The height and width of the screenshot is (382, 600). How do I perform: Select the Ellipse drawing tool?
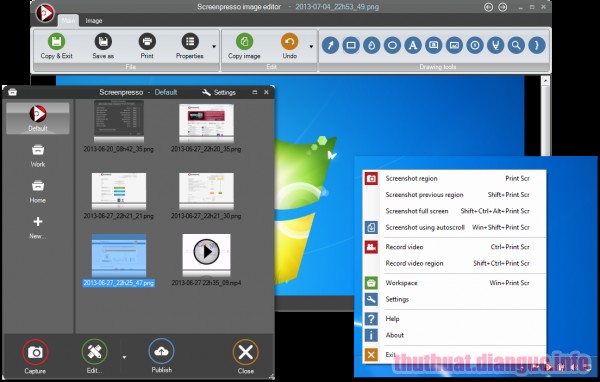click(x=392, y=45)
